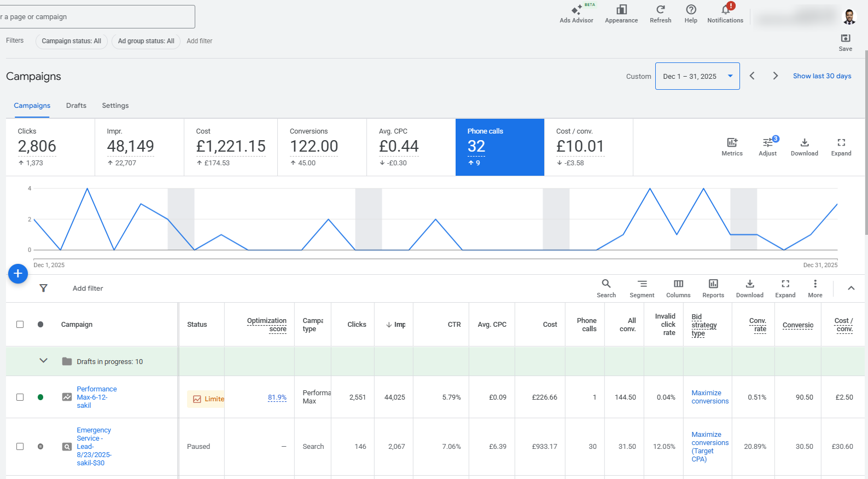Modify table Columns
The height and width of the screenshot is (479, 868).
click(x=678, y=288)
